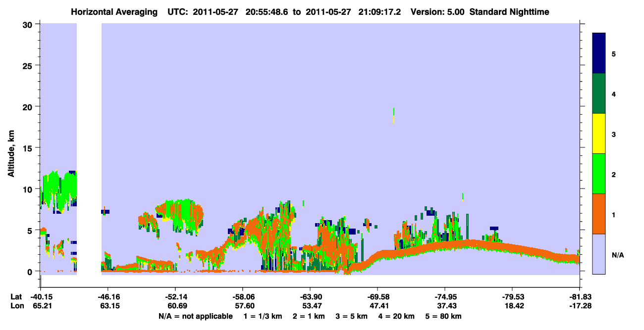The height and width of the screenshot is (330, 644).
Task: Click the yellow colorbar segment labeled 3
Action: [599, 134]
